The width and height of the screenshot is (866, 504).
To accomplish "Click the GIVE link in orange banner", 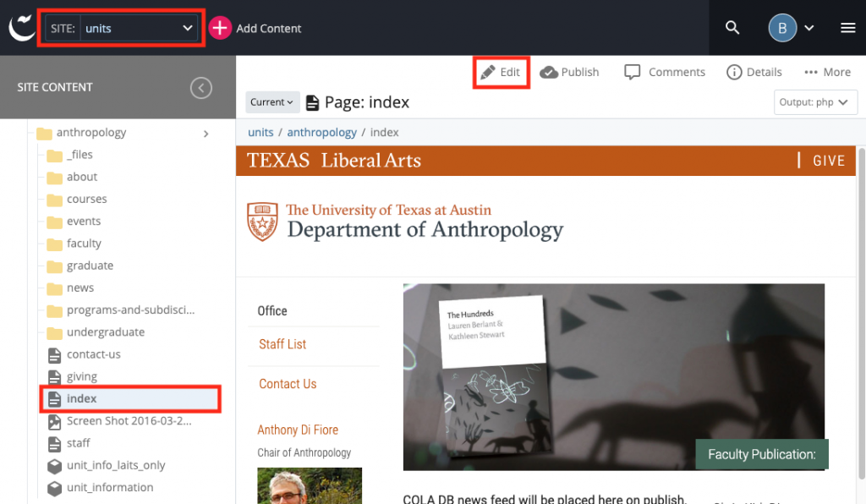I will (829, 161).
